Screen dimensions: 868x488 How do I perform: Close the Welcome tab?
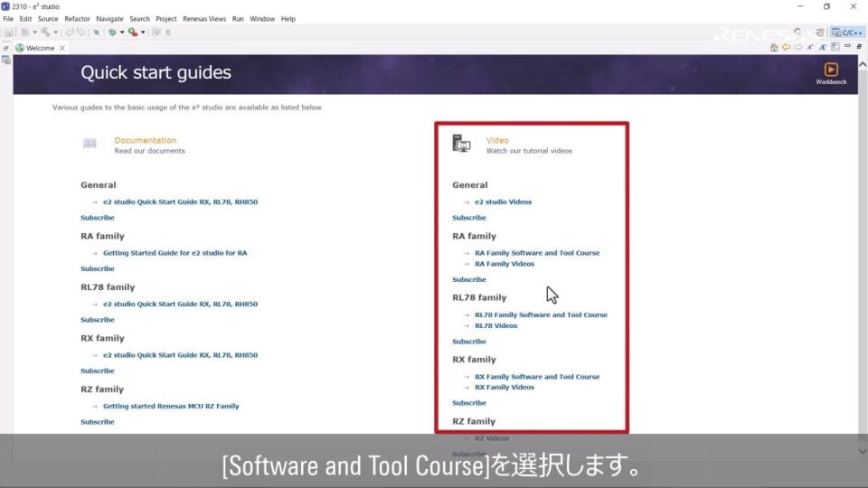62,48
